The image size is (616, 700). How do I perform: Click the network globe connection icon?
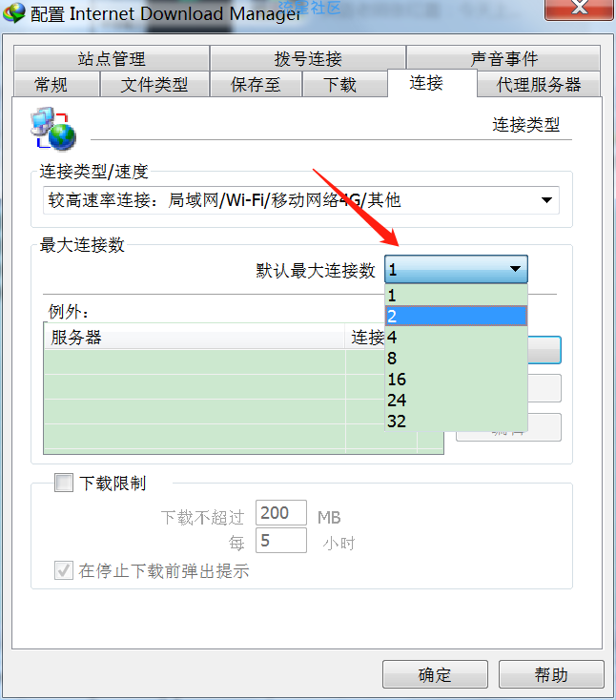pos(53,129)
